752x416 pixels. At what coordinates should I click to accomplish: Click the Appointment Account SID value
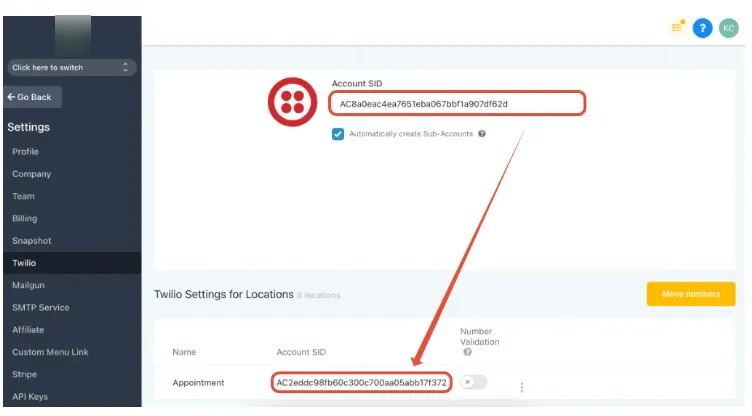361,382
